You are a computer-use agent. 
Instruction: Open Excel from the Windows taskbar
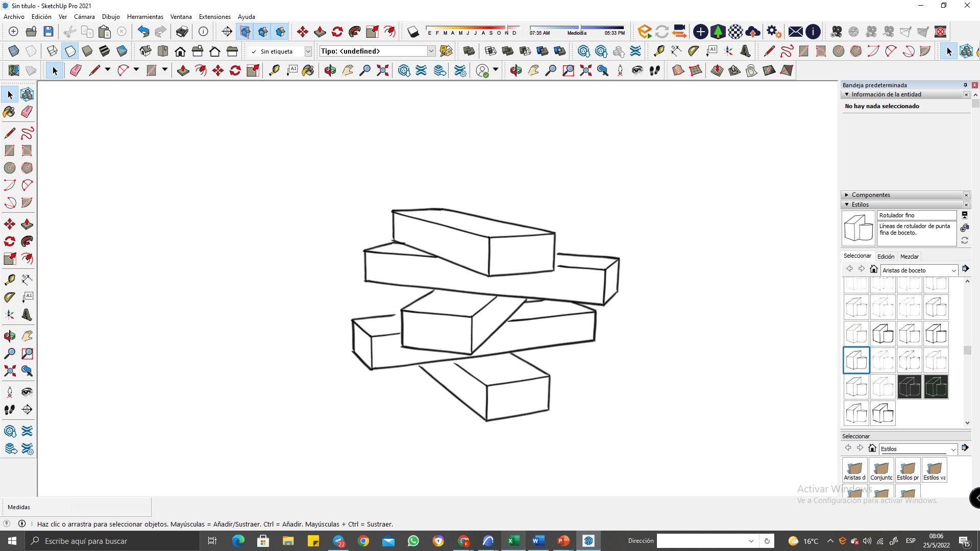point(513,541)
